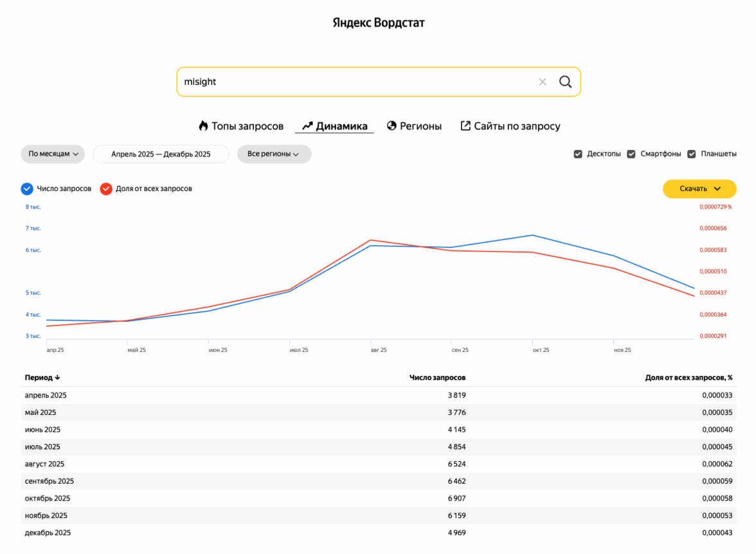Toggle the blue Число запросов series

coord(27,189)
